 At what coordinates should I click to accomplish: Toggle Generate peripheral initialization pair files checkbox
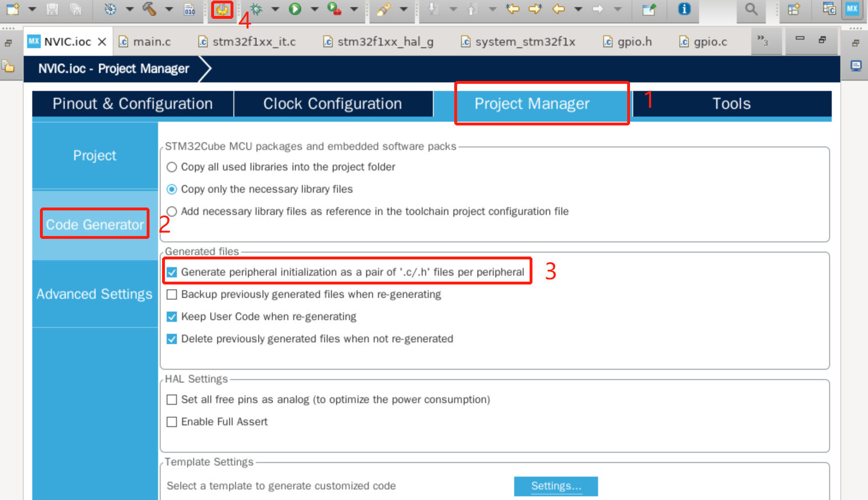tap(172, 272)
